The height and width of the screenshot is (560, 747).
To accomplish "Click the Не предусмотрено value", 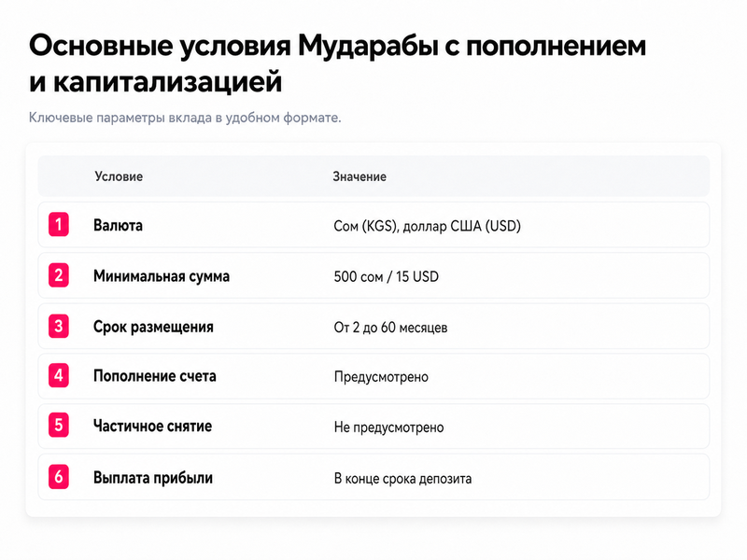I will click(x=388, y=427).
